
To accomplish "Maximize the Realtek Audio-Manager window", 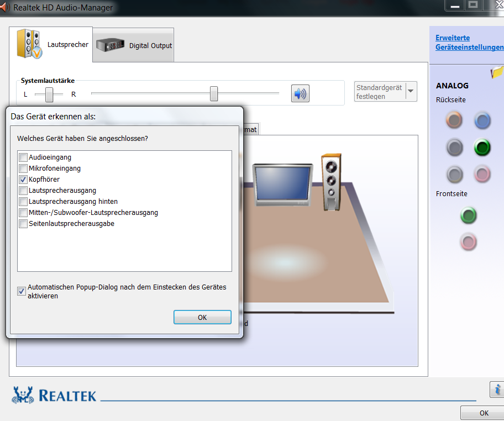I will (x=473, y=6).
